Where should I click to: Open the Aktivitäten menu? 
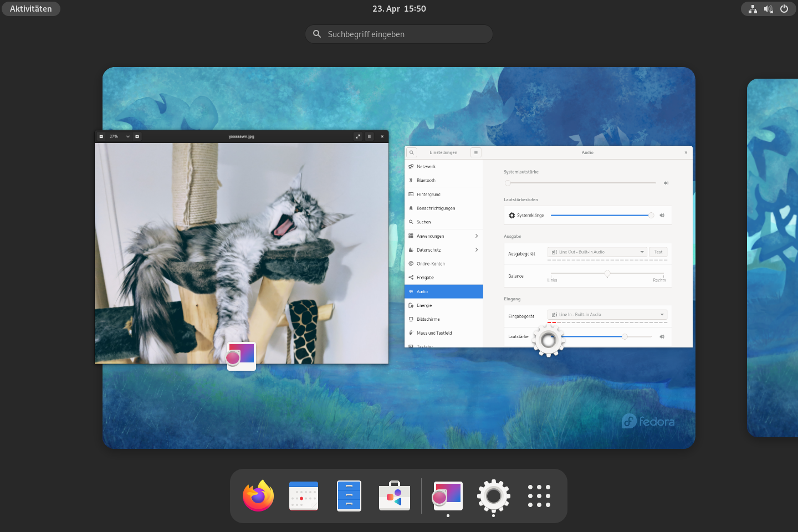30,8
